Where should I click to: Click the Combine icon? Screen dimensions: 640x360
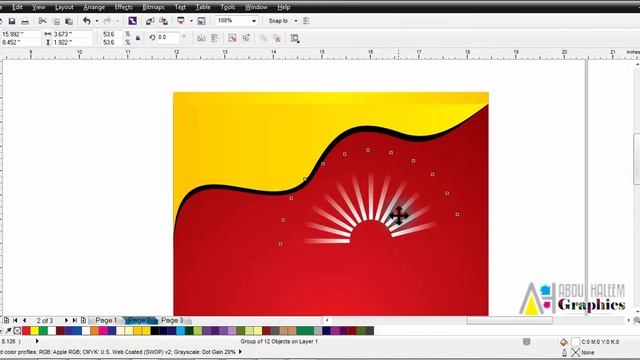[263, 38]
